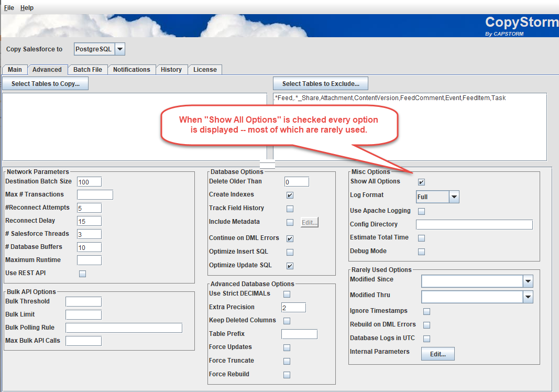
Task: Enable Track Field History checkbox
Action: click(x=290, y=209)
